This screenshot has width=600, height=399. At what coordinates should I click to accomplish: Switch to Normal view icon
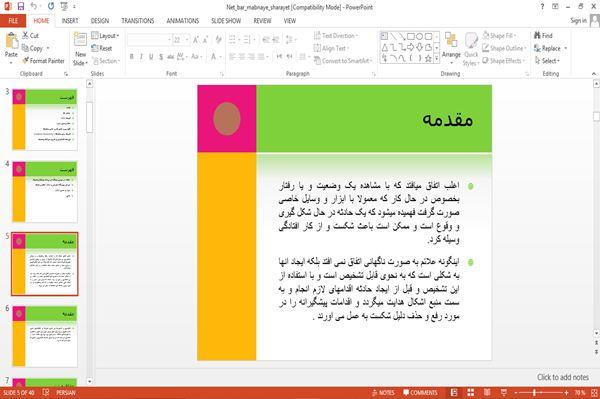(x=454, y=392)
